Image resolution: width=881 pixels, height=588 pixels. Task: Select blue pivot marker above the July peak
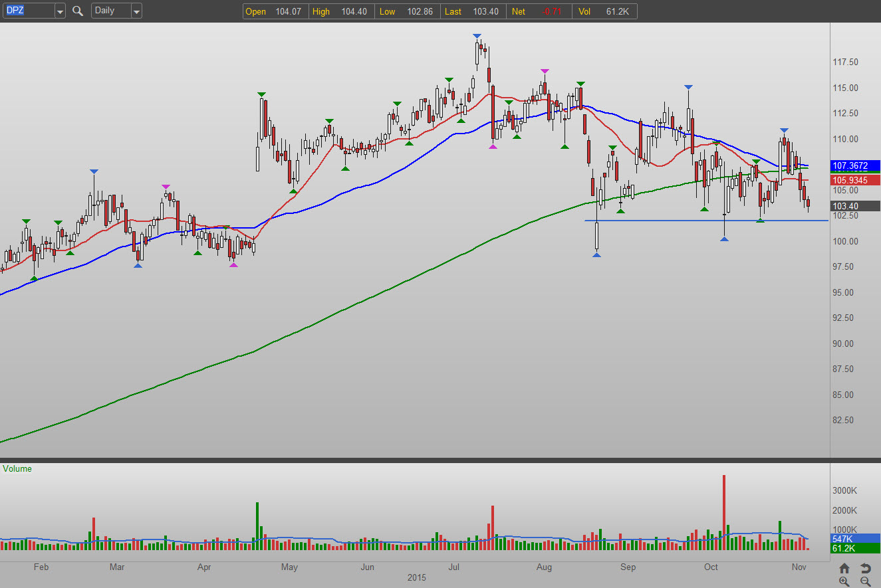(x=477, y=36)
